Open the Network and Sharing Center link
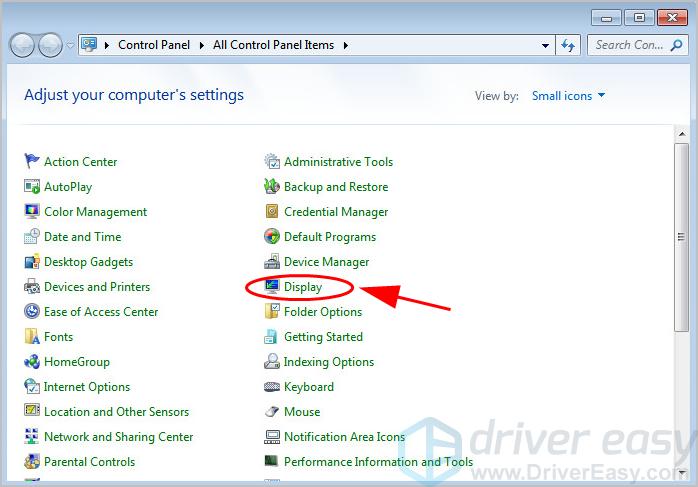 (118, 437)
